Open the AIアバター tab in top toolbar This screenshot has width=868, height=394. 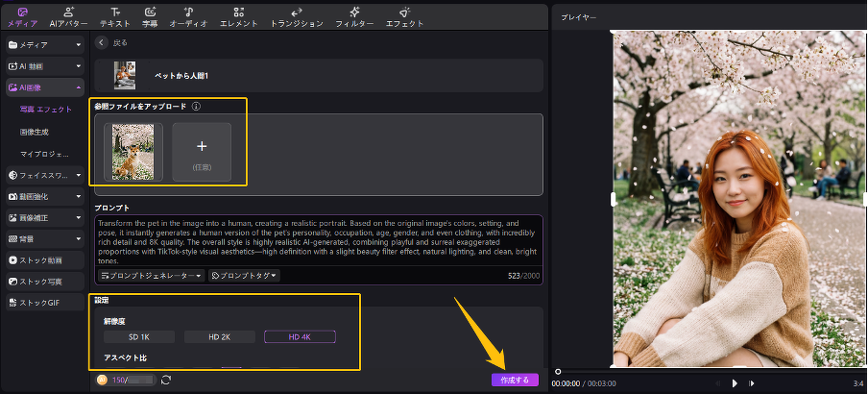point(68,15)
